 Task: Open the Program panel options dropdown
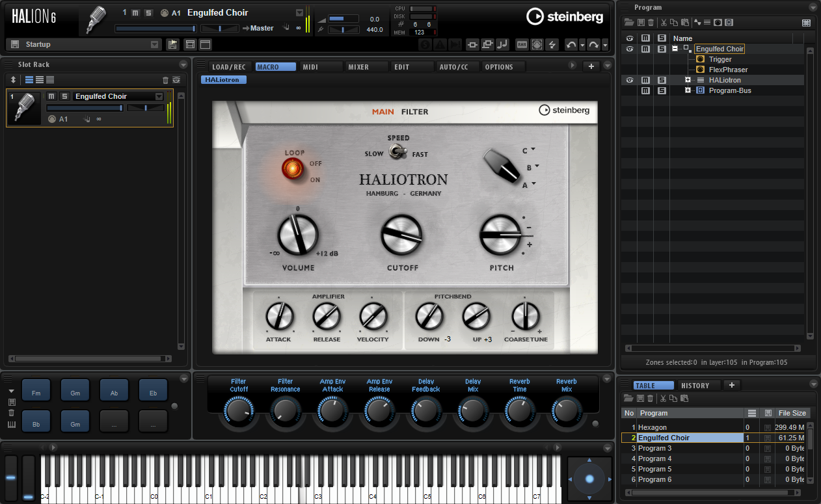pyautogui.click(x=813, y=7)
